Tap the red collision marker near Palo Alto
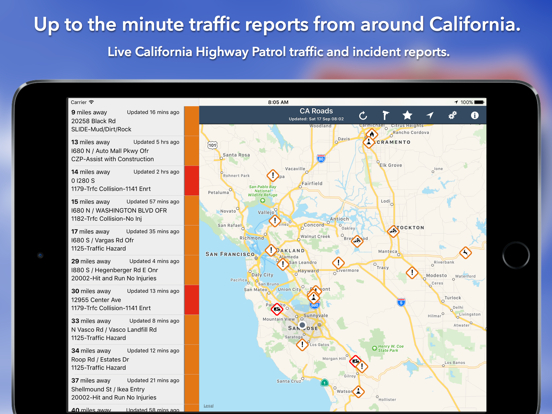 [277, 309]
